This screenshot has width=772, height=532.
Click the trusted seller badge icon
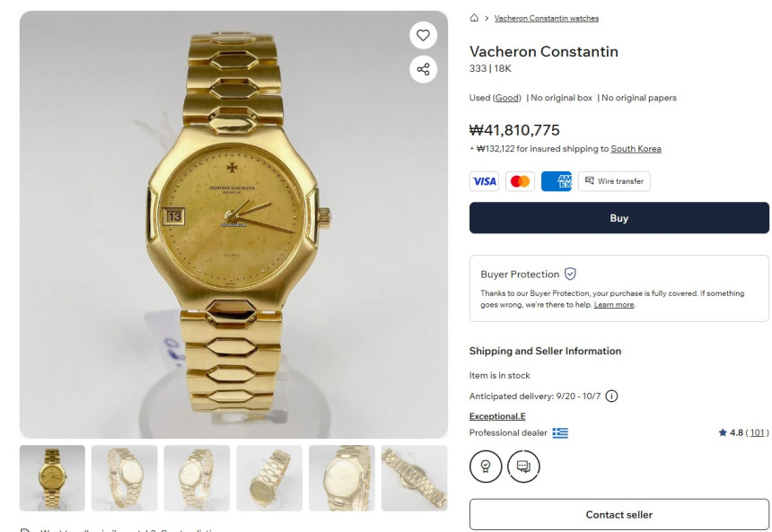point(486,466)
